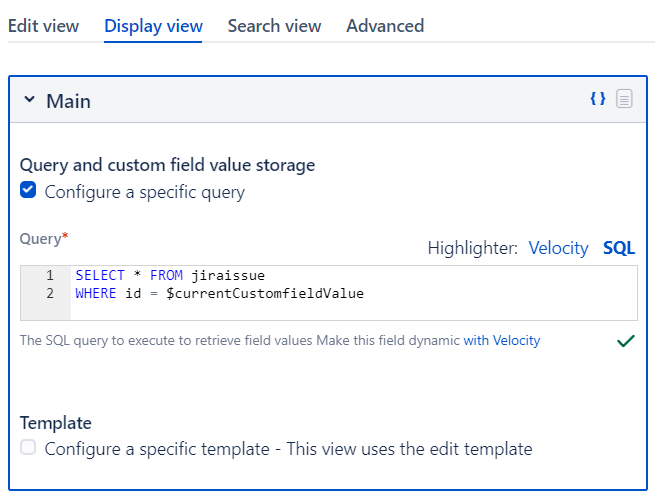
Task: Switch highlighter to Velocity
Action: pos(558,248)
